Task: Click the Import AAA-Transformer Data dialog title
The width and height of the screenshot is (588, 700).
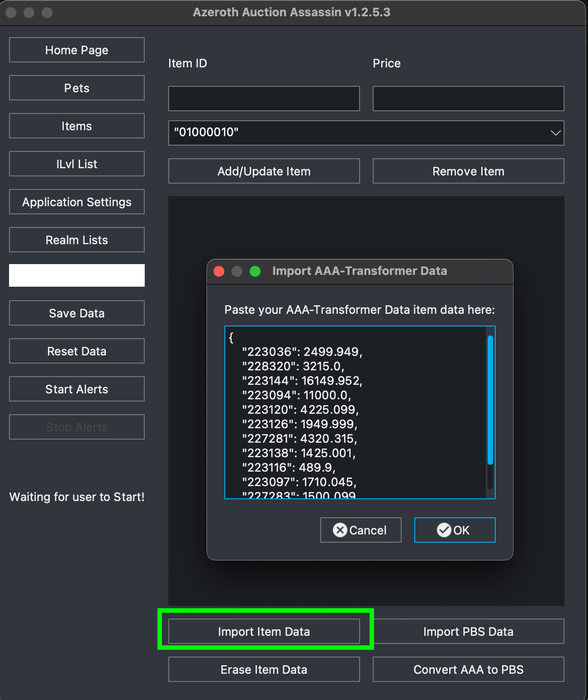Action: pos(360,271)
